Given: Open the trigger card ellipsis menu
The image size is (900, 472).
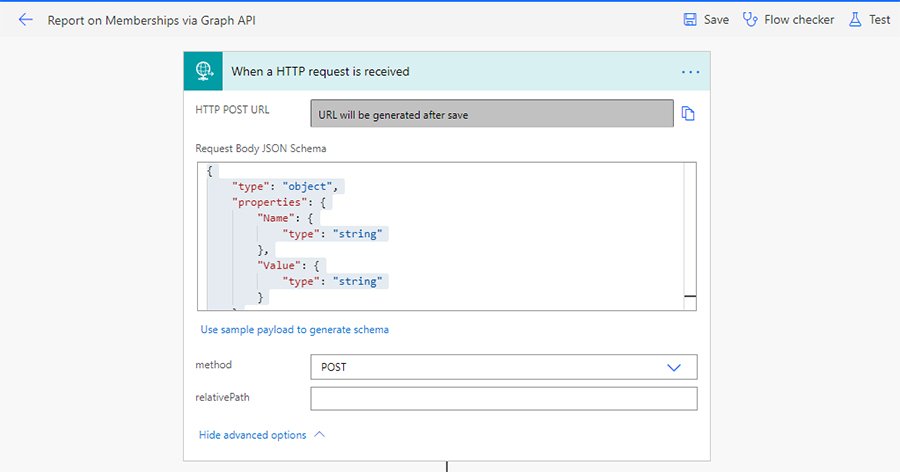Looking at the screenshot, I should 689,72.
